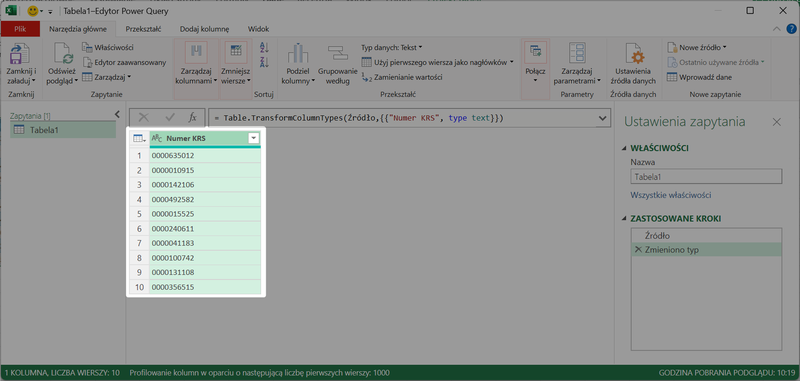This screenshot has height=381, width=800.
Task: Sort descending with the Z-A icon
Action: coord(264,62)
